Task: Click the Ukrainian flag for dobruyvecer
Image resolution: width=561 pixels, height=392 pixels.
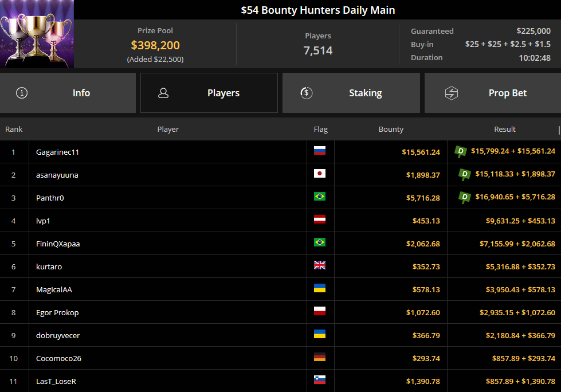Action: [x=320, y=334]
